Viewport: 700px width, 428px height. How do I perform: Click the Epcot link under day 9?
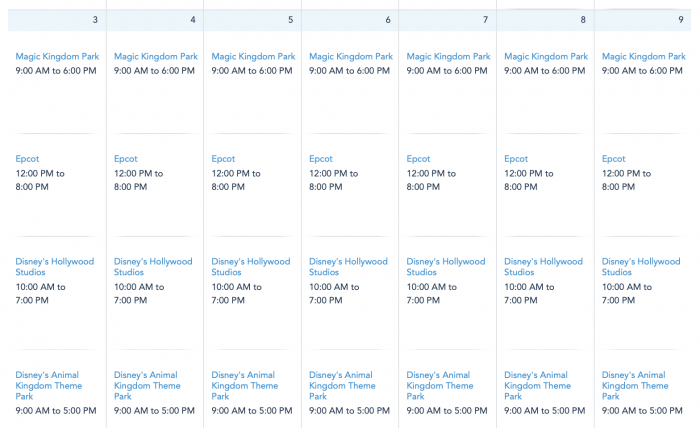[614, 159]
